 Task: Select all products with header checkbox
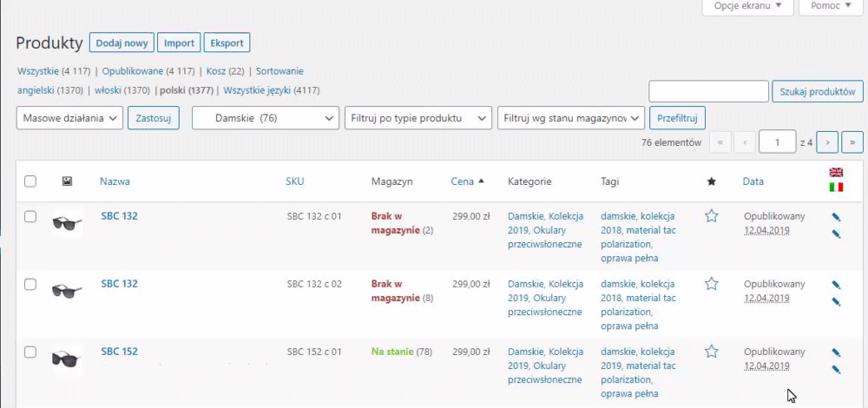(30, 181)
